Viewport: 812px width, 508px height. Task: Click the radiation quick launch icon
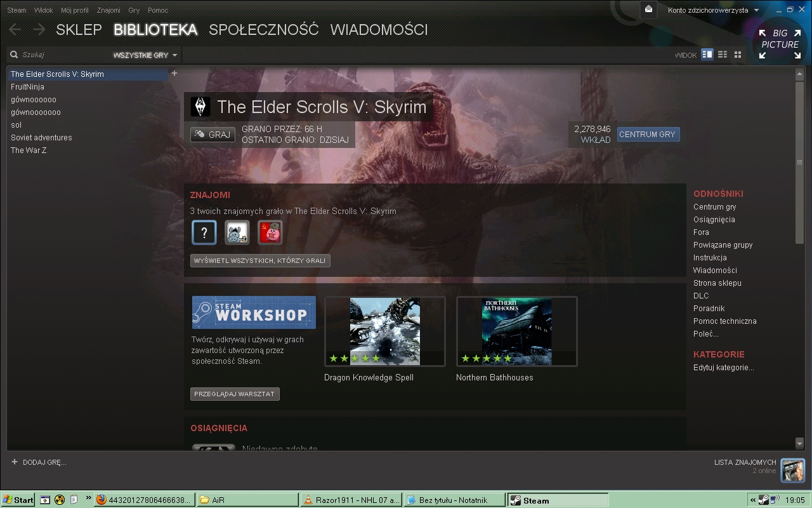point(60,500)
